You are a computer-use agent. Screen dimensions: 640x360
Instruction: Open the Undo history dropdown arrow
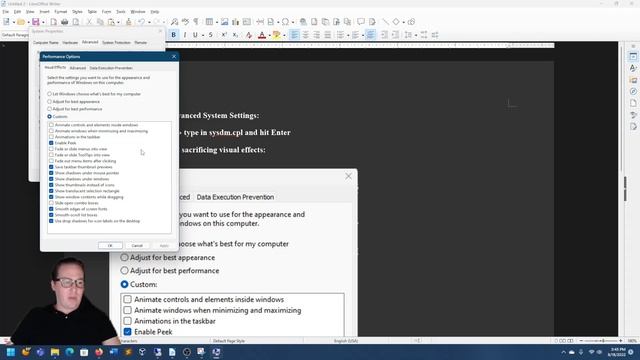[x=149, y=22]
